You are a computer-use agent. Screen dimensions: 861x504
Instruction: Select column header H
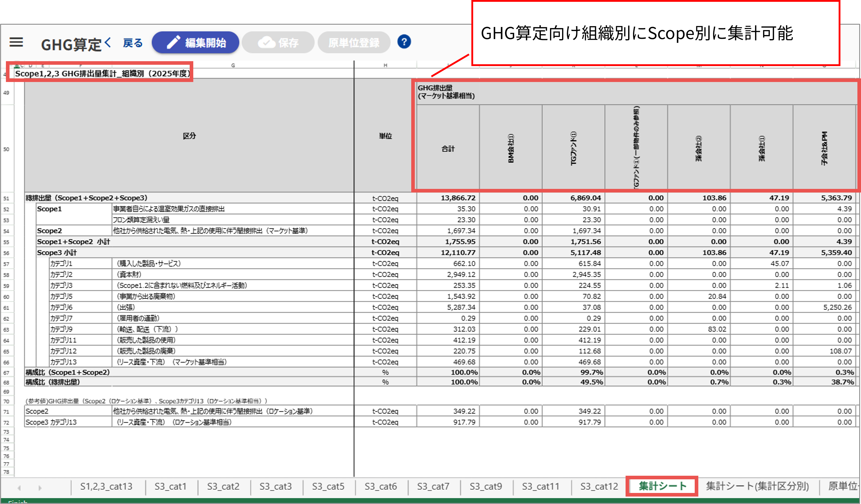pos(385,65)
